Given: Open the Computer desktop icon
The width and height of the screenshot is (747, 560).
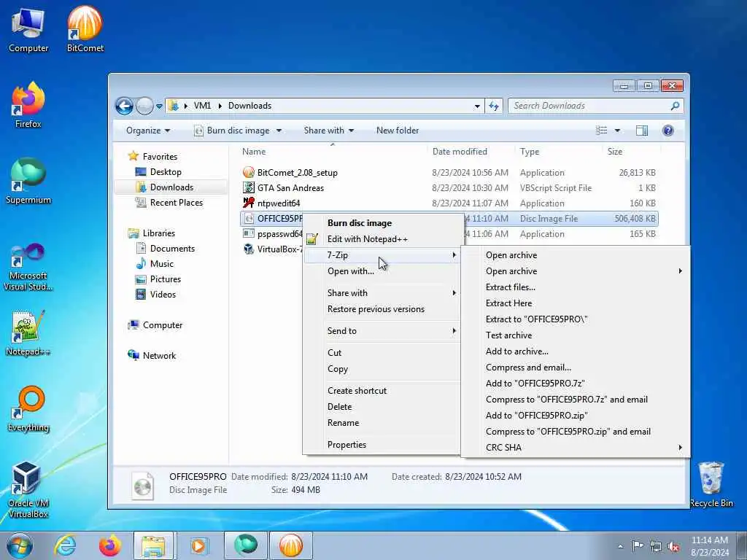Looking at the screenshot, I should [x=28, y=31].
